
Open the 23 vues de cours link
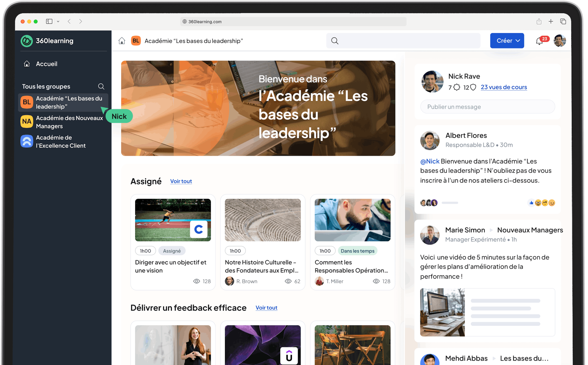coord(504,87)
